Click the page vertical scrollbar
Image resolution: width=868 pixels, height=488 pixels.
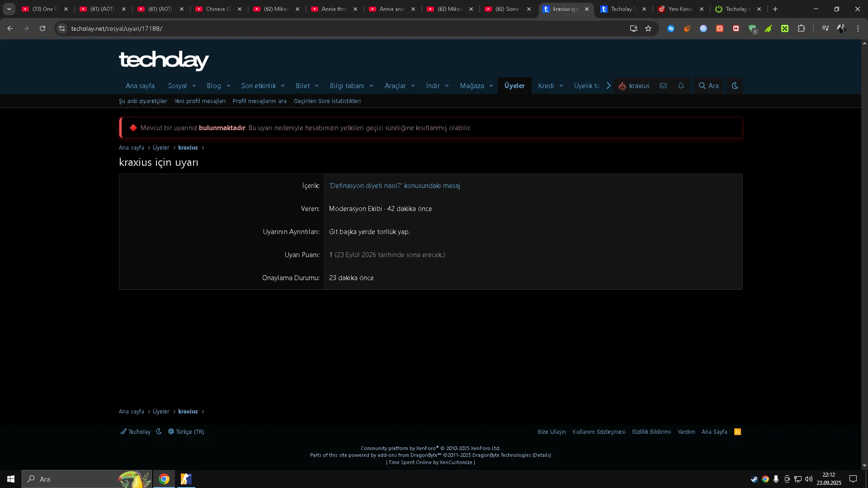pyautogui.click(x=864, y=253)
